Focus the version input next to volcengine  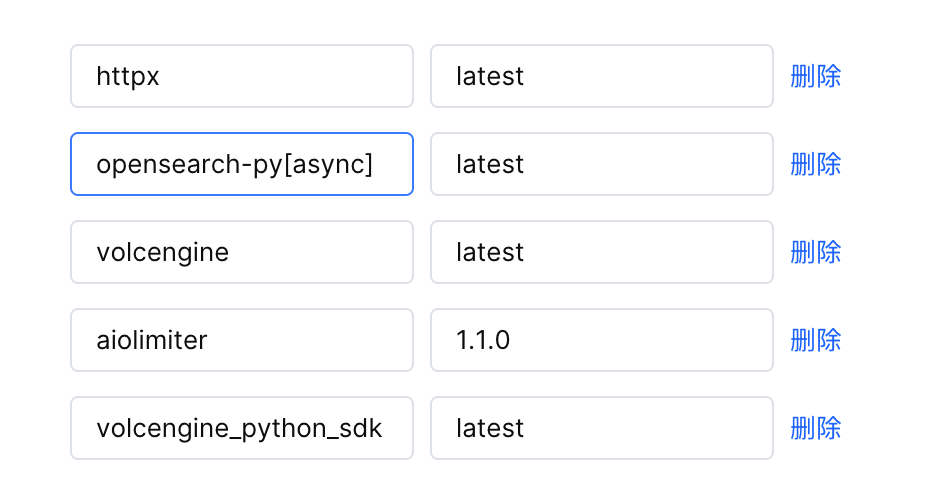click(601, 252)
